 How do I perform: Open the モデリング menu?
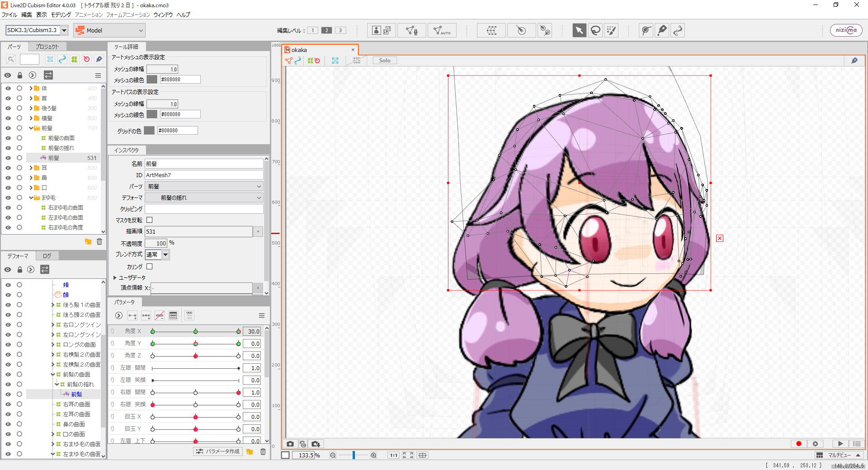coord(61,15)
